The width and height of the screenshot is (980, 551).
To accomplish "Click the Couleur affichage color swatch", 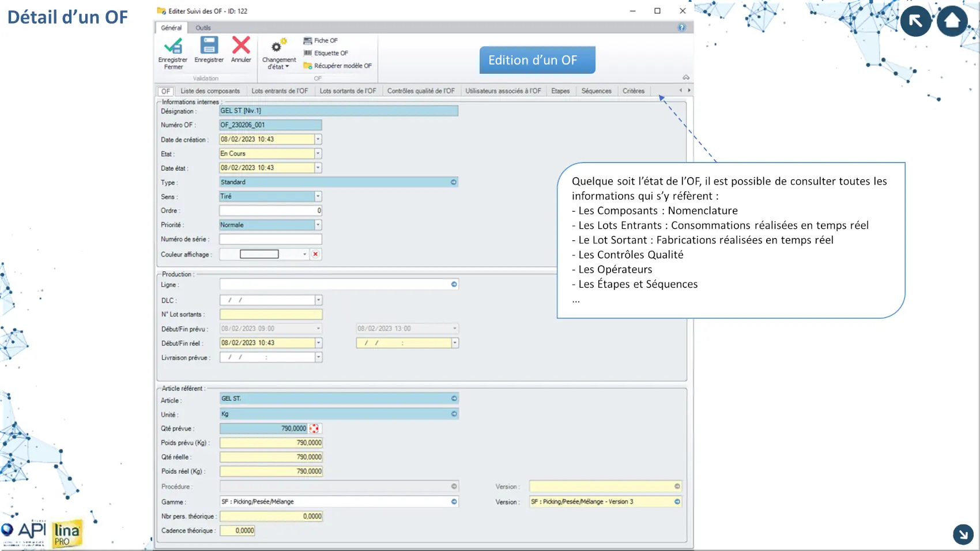I will [259, 254].
